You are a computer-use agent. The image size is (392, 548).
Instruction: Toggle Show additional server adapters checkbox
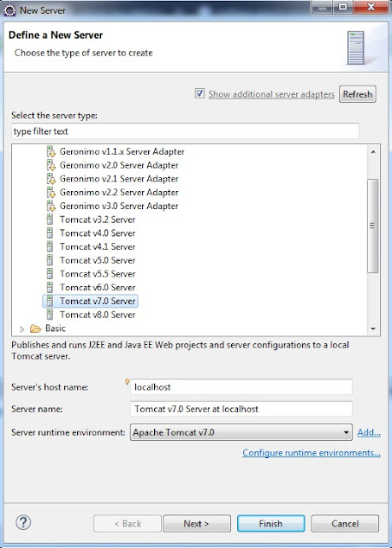199,93
